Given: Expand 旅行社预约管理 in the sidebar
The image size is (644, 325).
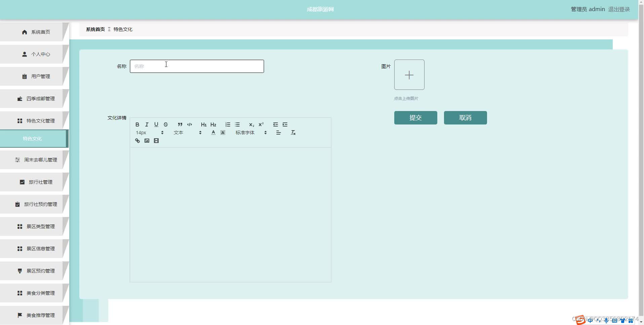Looking at the screenshot, I should pyautogui.click(x=34, y=204).
